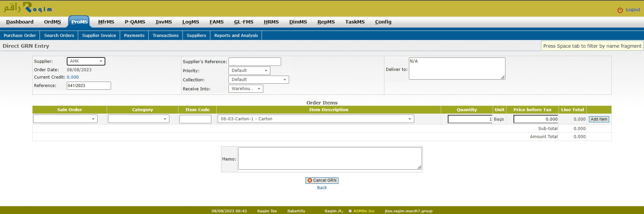The width and height of the screenshot is (644, 214).
Task: Click the Logout power icon
Action: click(620, 10)
